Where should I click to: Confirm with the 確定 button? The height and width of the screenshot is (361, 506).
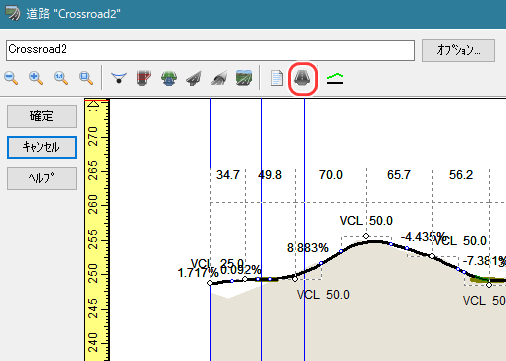coord(42,116)
